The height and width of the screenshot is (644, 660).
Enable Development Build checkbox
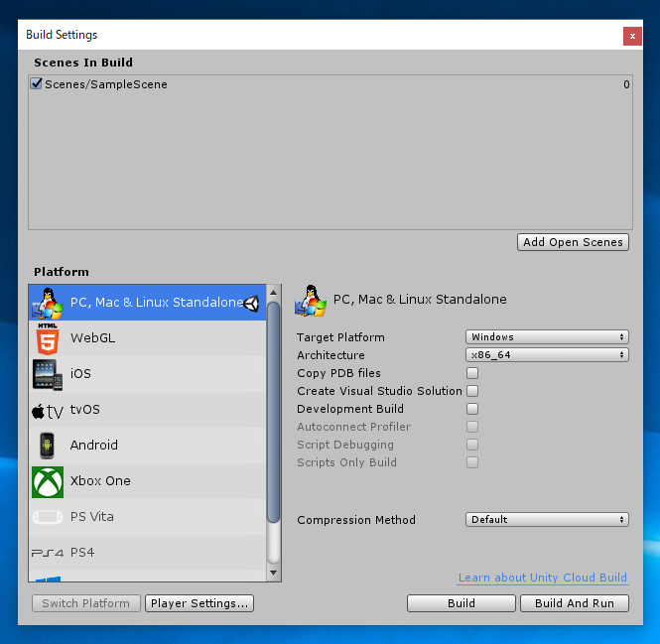pyautogui.click(x=472, y=409)
